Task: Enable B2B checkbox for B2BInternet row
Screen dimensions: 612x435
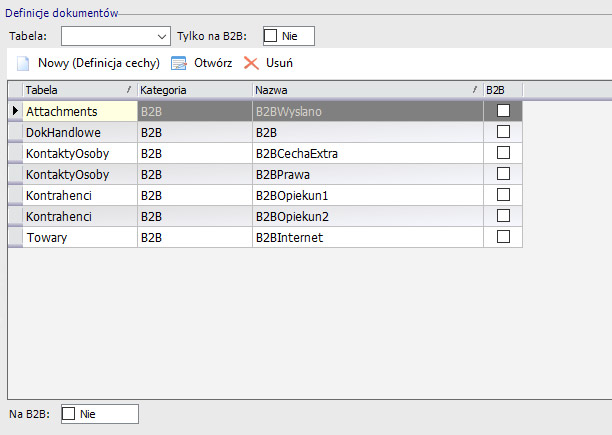Action: (x=503, y=237)
